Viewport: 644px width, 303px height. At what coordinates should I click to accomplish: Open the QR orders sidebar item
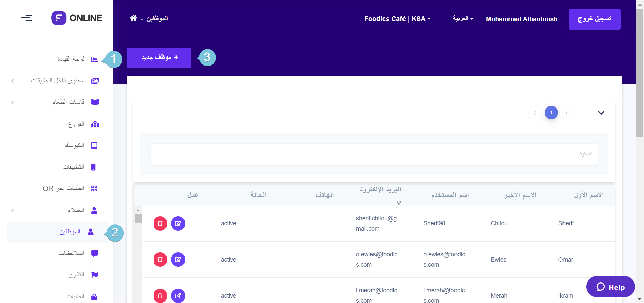[70, 188]
